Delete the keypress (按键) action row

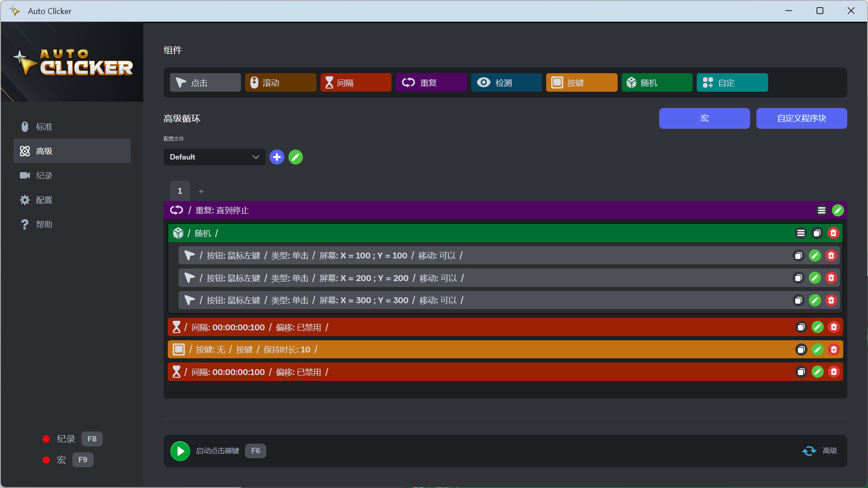834,350
